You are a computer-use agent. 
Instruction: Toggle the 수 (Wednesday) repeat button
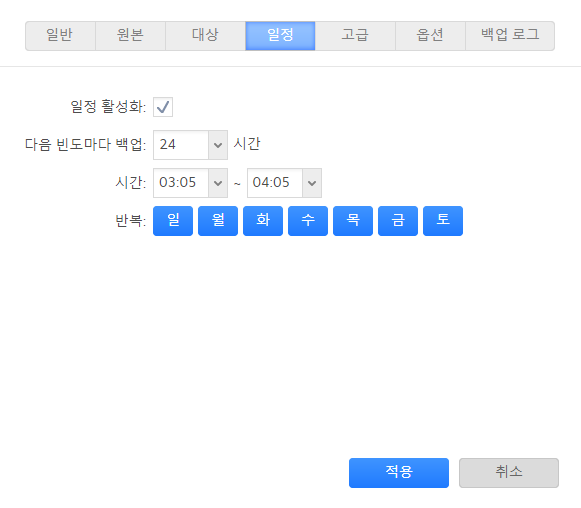308,221
